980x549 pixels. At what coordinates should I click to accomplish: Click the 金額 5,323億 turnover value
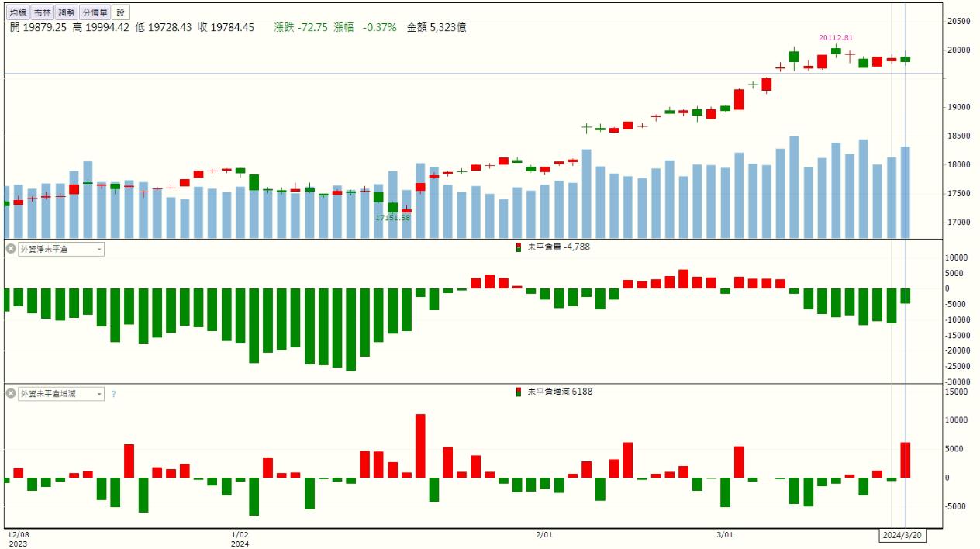pos(437,27)
